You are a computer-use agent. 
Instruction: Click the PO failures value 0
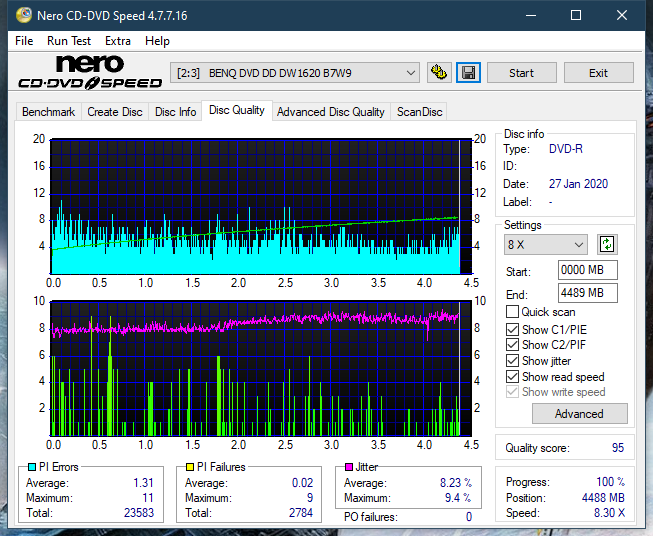[469, 517]
